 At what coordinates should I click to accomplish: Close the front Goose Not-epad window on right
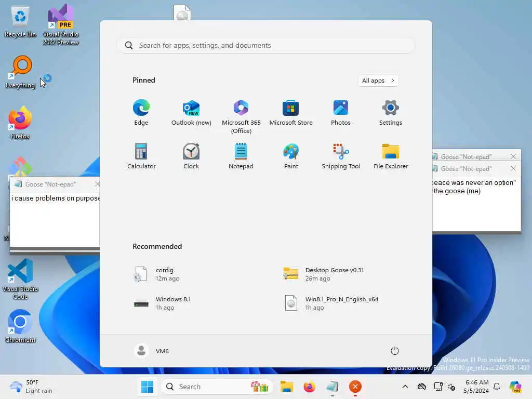click(x=513, y=168)
